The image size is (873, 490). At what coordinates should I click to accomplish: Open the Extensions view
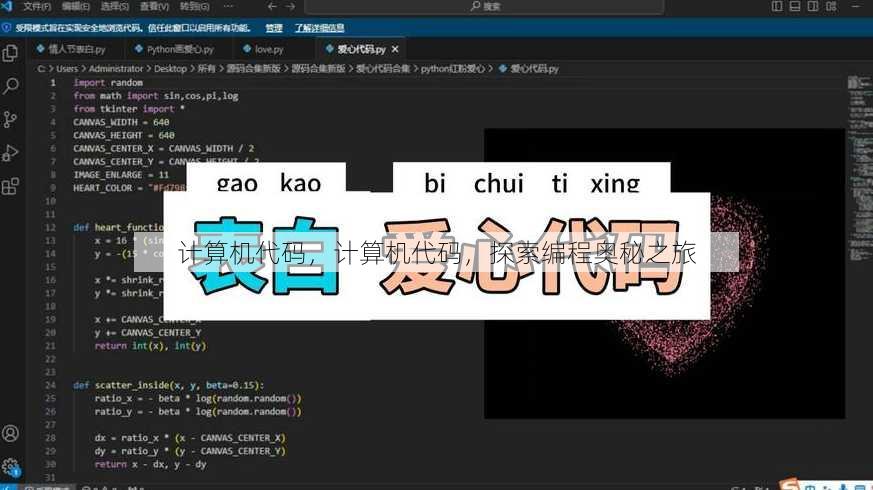10,186
